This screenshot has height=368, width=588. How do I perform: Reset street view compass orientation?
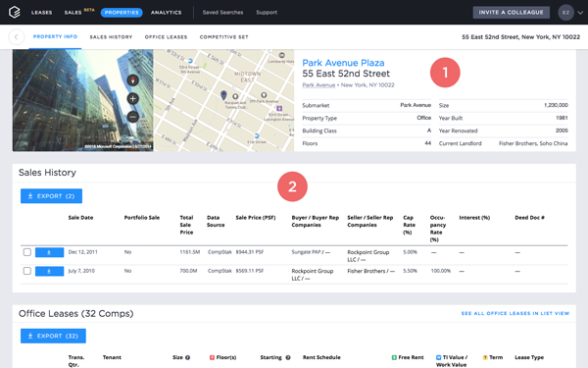coord(132,80)
